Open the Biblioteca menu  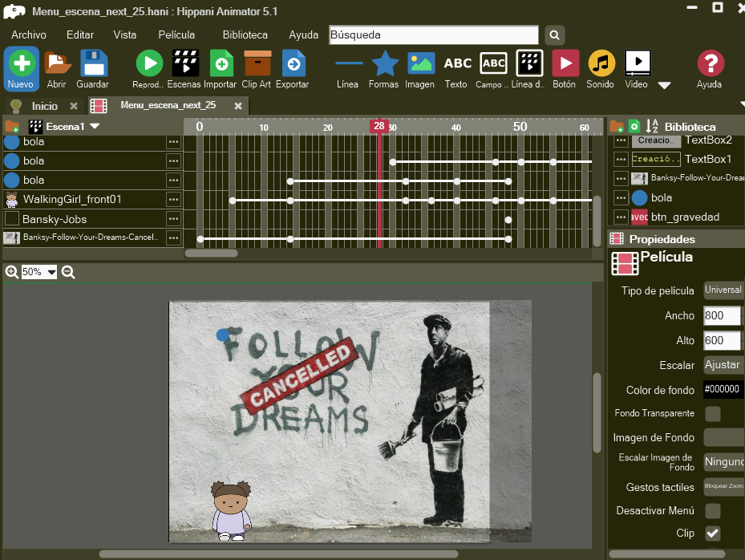coord(245,35)
